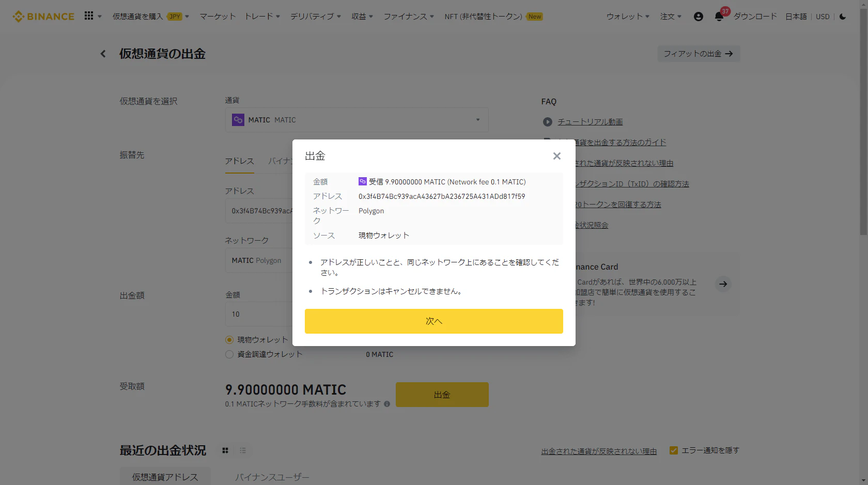Viewport: 868px width, 485px height.
Task: Go back using the left chevron arrow
Action: pyautogui.click(x=103, y=54)
